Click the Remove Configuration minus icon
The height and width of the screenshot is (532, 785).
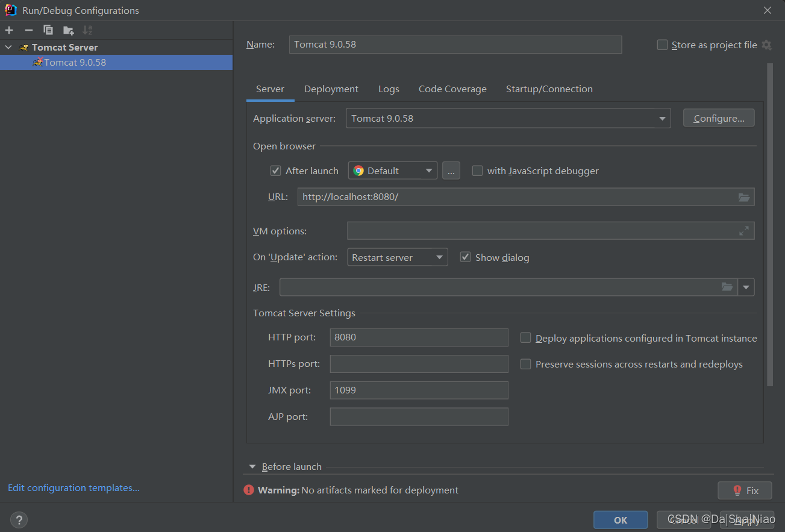pyautogui.click(x=28, y=30)
